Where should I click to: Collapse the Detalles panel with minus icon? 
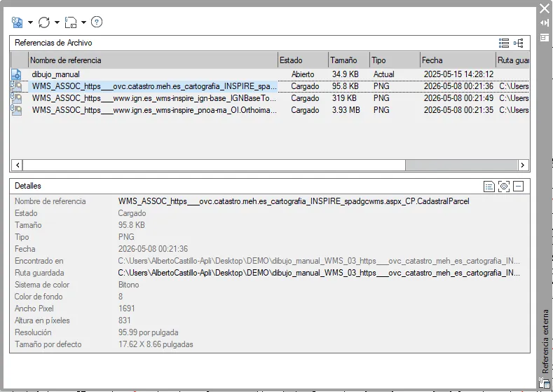point(518,187)
